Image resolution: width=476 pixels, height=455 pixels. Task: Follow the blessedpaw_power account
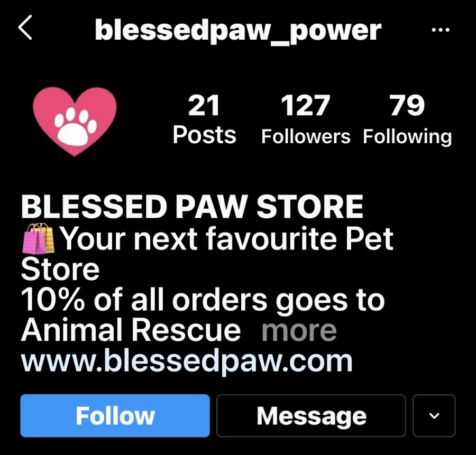tap(115, 415)
